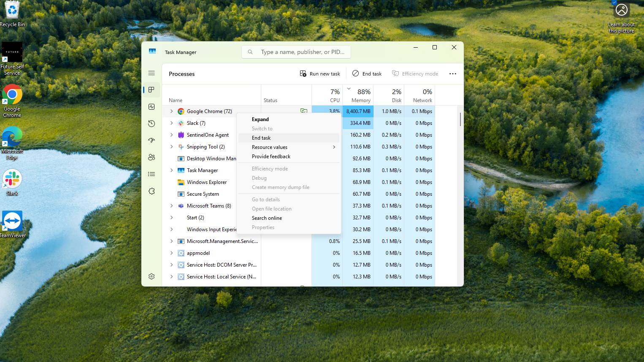Sort processes by the Memory column
The width and height of the screenshot is (644, 362).
(x=359, y=95)
